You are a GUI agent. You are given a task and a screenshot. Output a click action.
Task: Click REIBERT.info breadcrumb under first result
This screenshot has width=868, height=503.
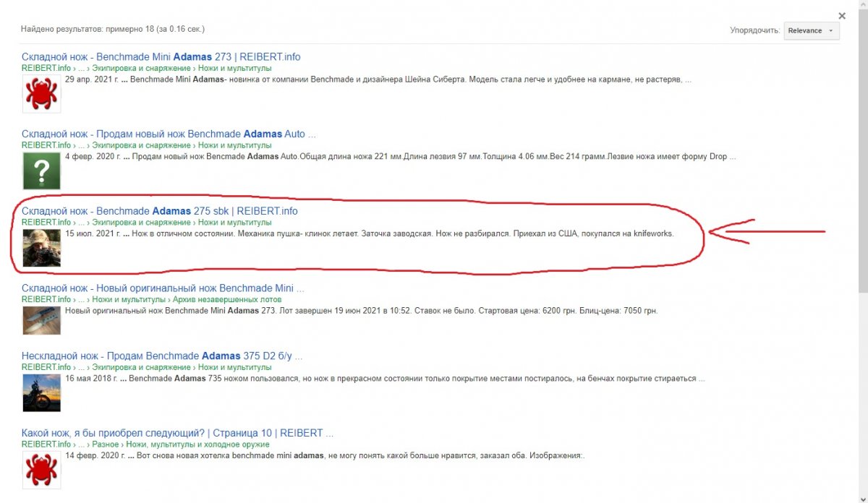point(46,68)
